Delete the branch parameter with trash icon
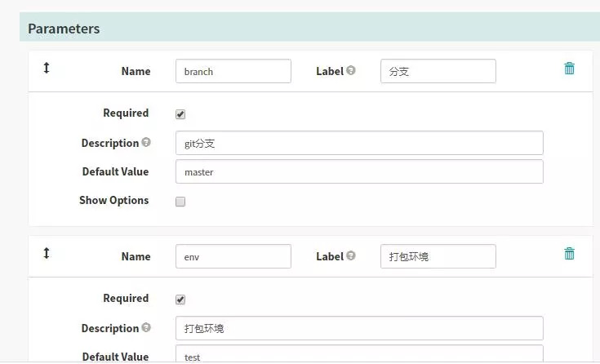 [569, 68]
